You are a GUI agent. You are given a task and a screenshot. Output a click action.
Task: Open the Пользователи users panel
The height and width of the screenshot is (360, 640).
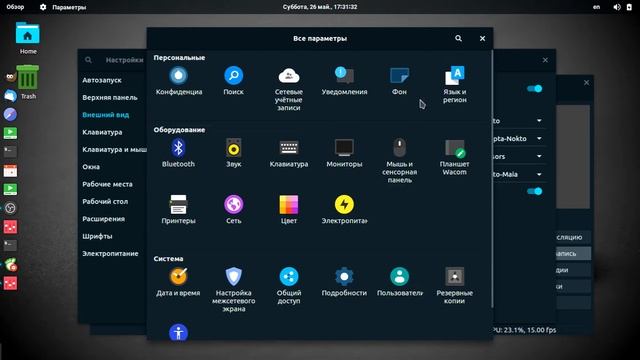399,282
